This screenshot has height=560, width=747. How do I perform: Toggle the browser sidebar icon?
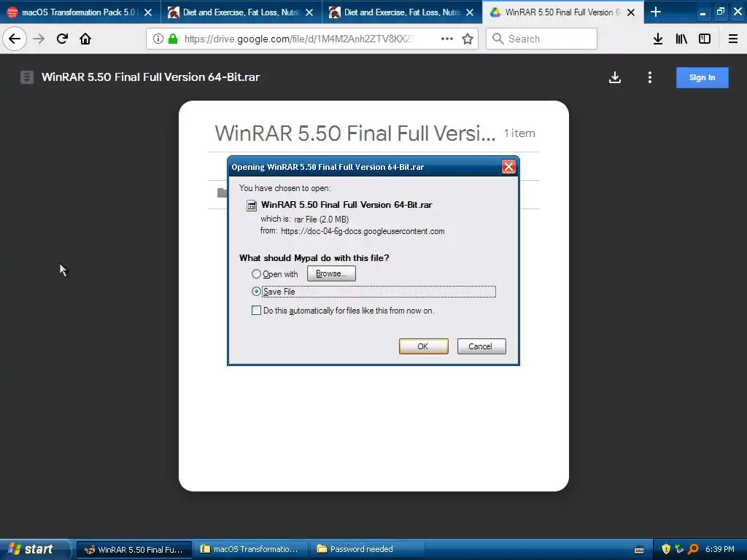pos(705,39)
